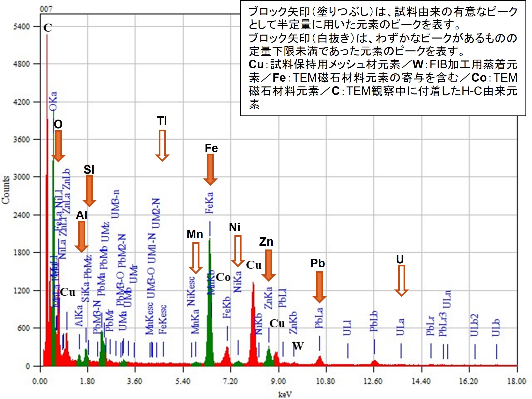Click legend text Fe:TEM磁石材料元素の寄与を含む
This screenshot has width=532, height=399.
[x=366, y=78]
